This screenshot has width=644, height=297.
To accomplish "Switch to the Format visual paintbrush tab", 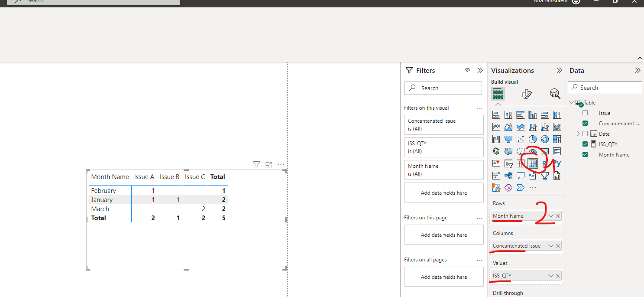I will (527, 93).
